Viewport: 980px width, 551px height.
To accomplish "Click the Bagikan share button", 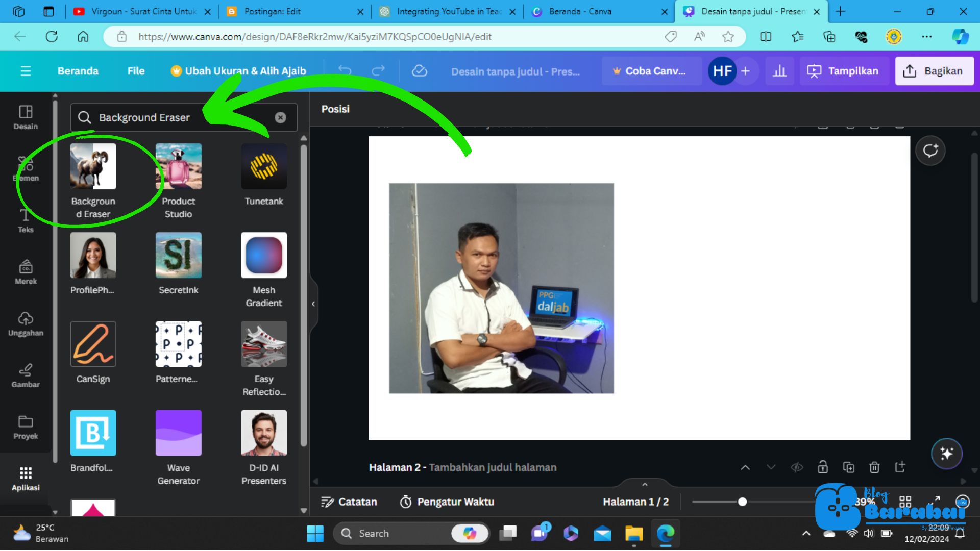I will [x=934, y=71].
